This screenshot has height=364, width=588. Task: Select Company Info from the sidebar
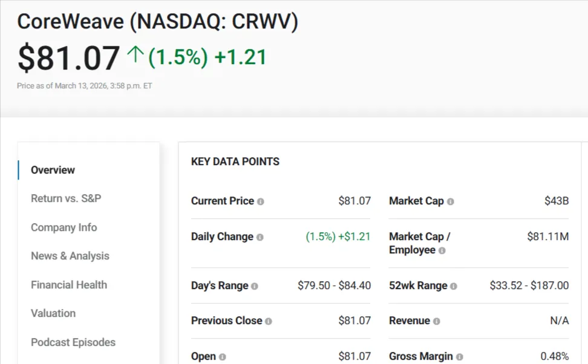(64, 227)
